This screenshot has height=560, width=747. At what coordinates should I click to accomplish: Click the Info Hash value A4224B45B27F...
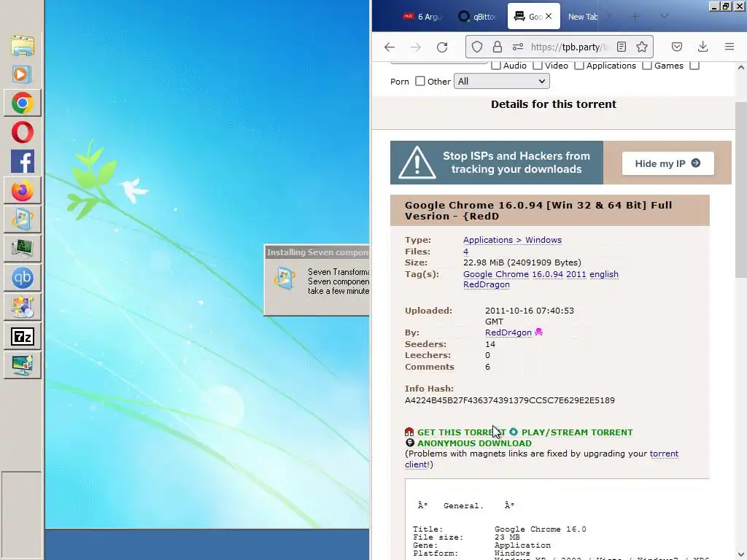point(509,400)
